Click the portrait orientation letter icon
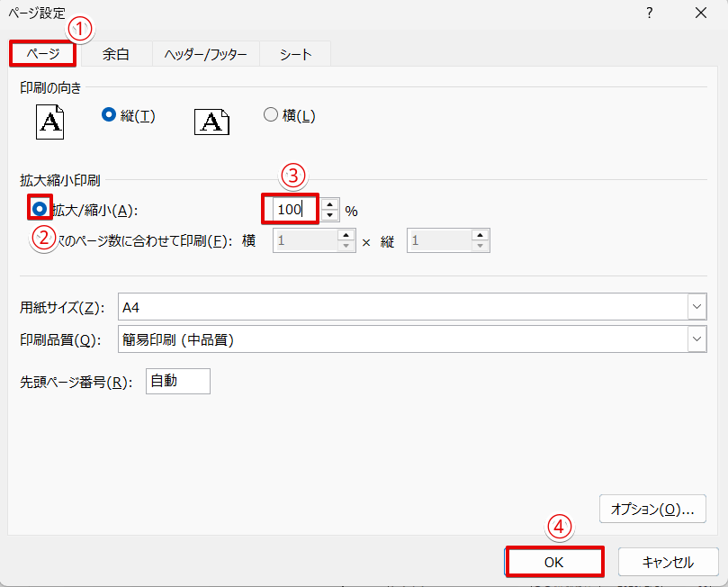 tap(49, 122)
